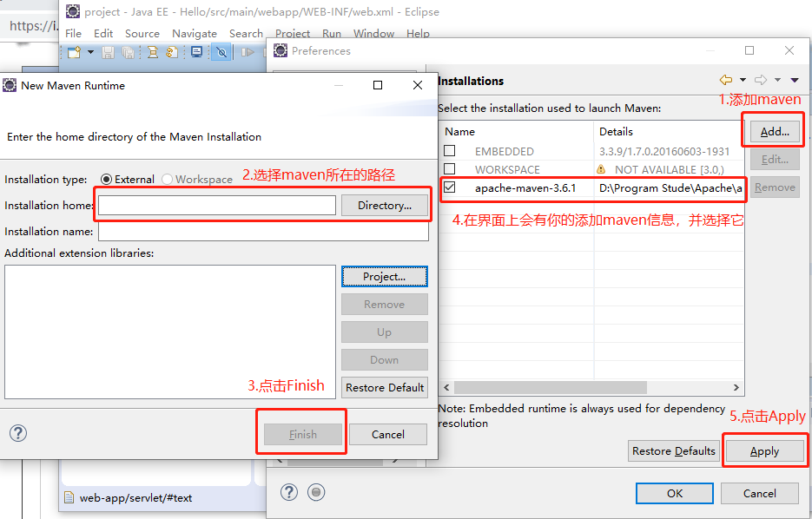
Task: Open the Back history dropdown in the Preferences header
Action: 743,80
